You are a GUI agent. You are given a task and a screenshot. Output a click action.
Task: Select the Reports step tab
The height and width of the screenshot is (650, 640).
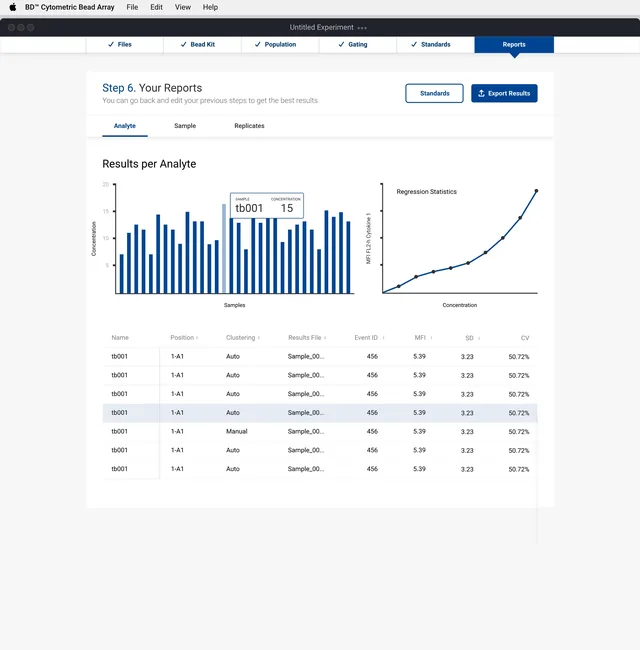point(514,44)
